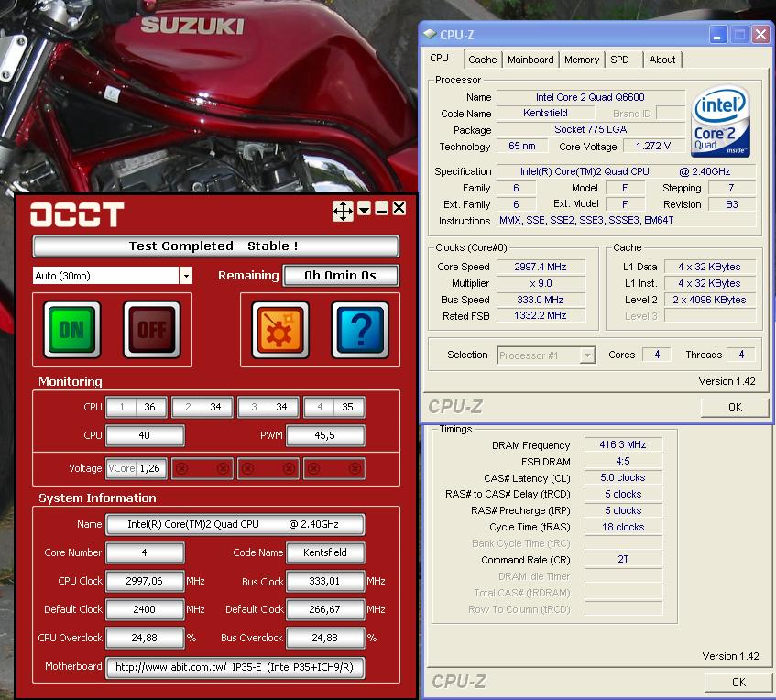Viewport: 776px width, 700px height.
Task: Click the second disabled voltage slot in OCCT
Action: coord(268,468)
